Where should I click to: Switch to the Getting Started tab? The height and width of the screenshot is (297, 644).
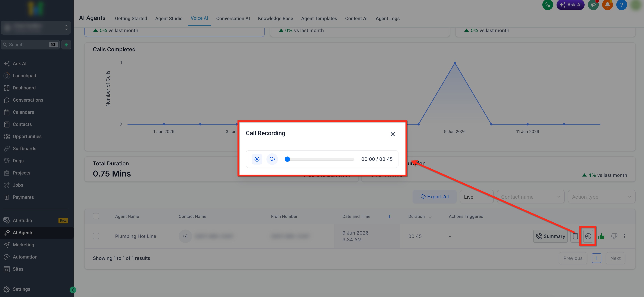coord(131,19)
